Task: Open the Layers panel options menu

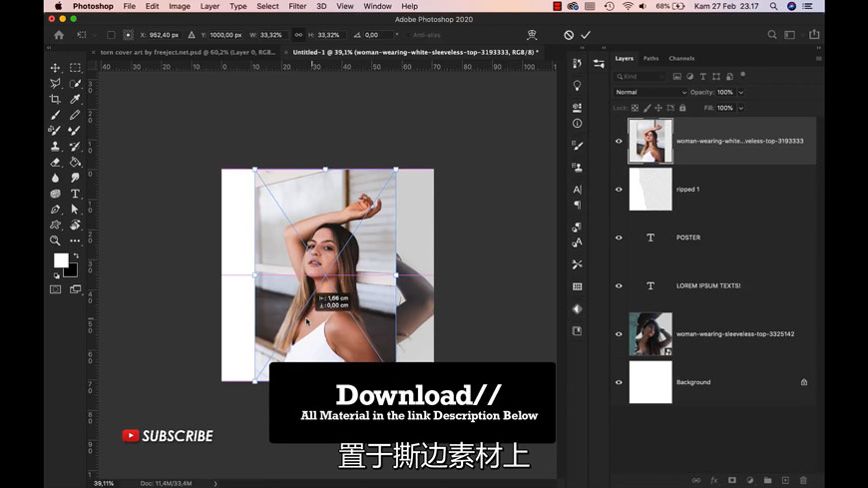Action: click(x=818, y=58)
